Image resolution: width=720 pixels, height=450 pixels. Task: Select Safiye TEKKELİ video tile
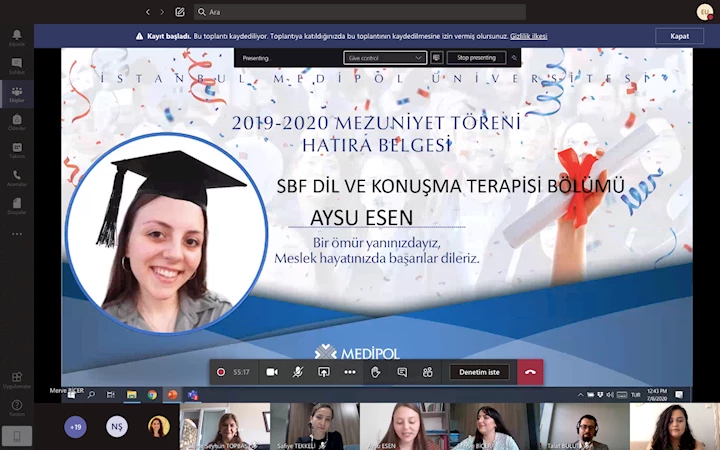point(315,427)
